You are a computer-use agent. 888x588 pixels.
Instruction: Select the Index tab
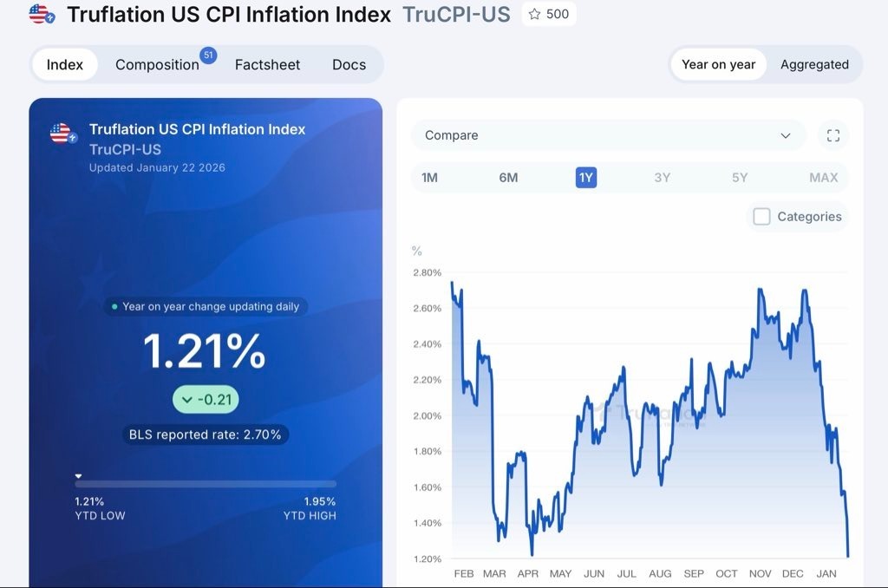tap(65, 65)
